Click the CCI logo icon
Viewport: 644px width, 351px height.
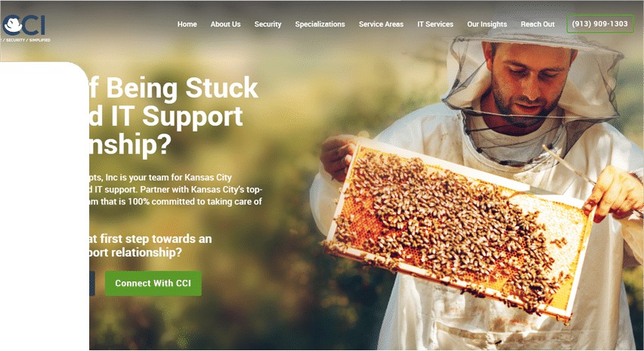coord(23,25)
